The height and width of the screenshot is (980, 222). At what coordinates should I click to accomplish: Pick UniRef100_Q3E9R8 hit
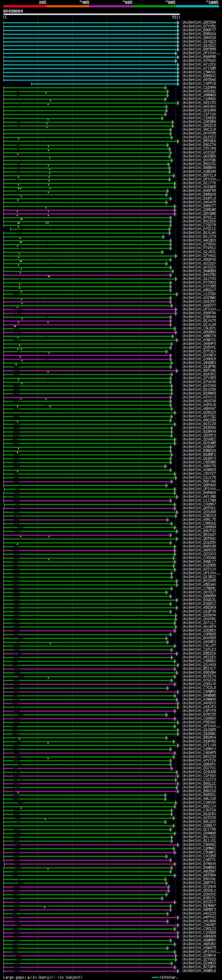coord(199,122)
